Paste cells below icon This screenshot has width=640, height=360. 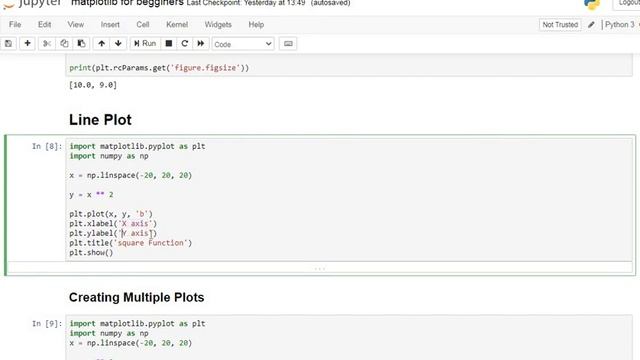tap(81, 44)
